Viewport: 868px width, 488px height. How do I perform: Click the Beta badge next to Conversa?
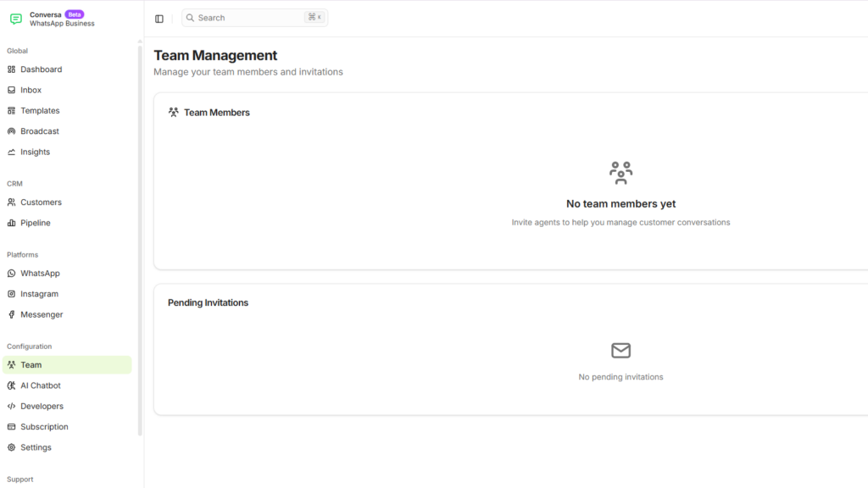75,14
